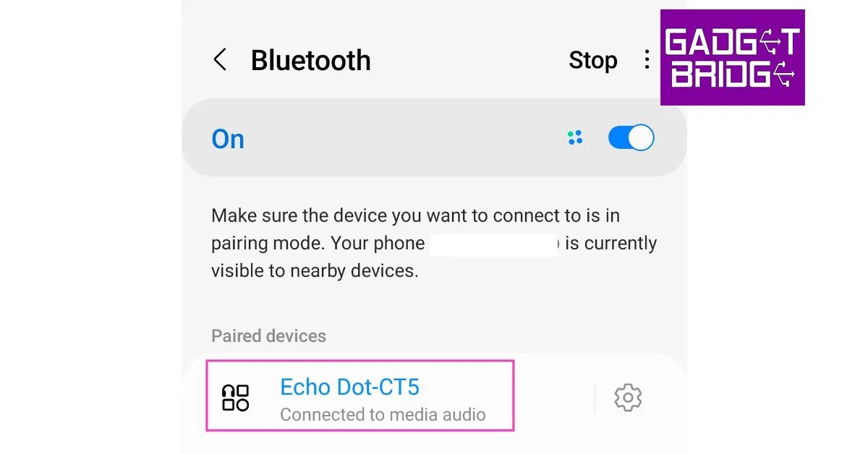868x454 pixels.
Task: Select the Echo Dot-CT5 device name
Action: (349, 387)
